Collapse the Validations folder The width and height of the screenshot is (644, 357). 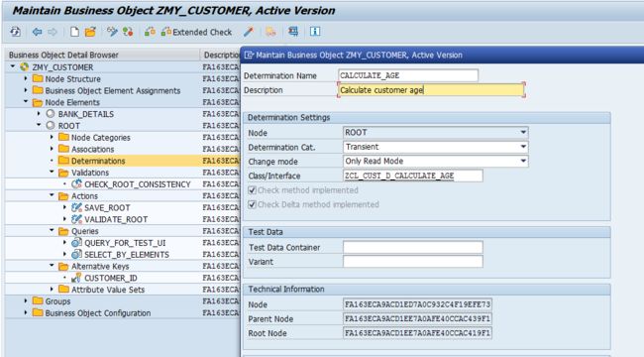(x=52, y=172)
